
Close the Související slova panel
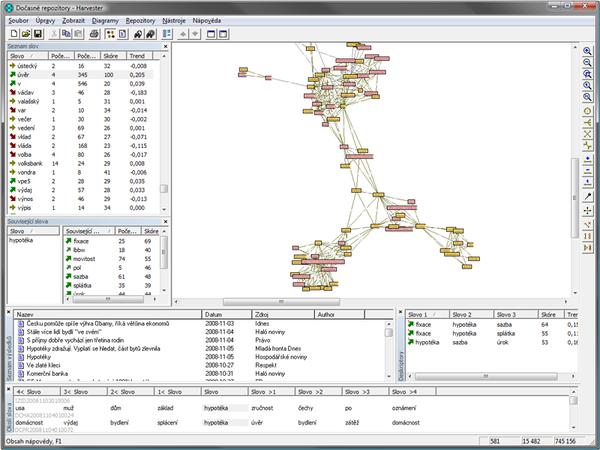point(165,222)
